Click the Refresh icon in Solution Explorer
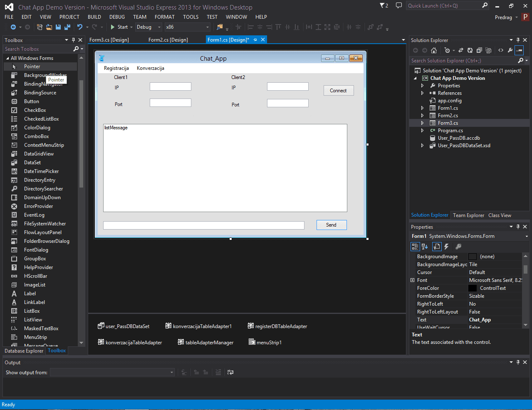 pyautogui.click(x=470, y=50)
